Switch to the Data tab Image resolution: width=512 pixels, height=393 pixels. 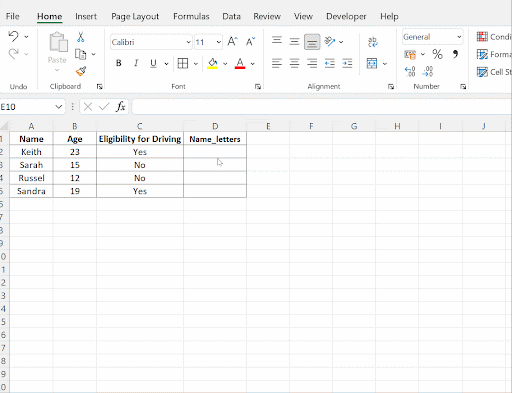click(231, 16)
